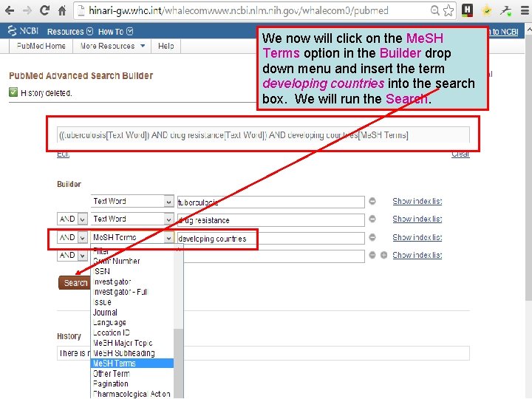The height and width of the screenshot is (399, 532).
Task: Open the HINARI extension icon
Action: (467, 10)
